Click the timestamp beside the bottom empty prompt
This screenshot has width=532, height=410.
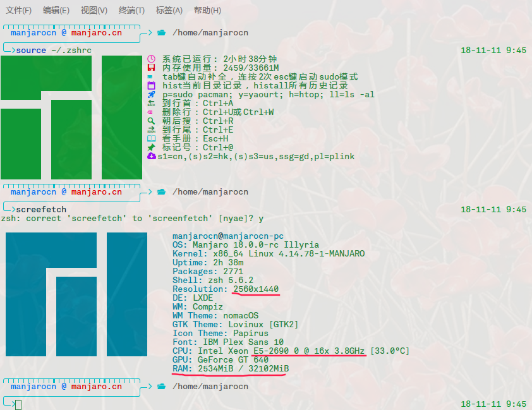click(493, 404)
